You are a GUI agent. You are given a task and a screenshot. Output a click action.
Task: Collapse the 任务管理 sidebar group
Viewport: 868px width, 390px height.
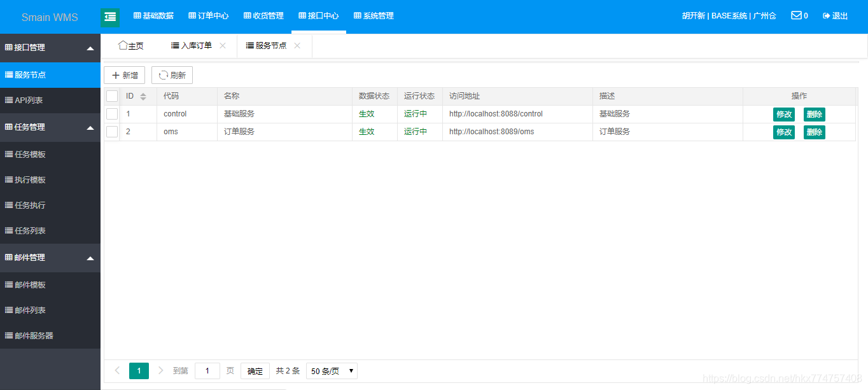point(90,128)
